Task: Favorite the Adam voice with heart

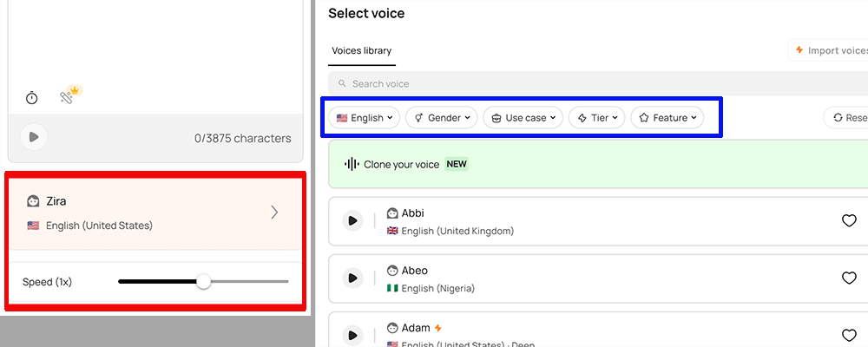Action: click(849, 335)
